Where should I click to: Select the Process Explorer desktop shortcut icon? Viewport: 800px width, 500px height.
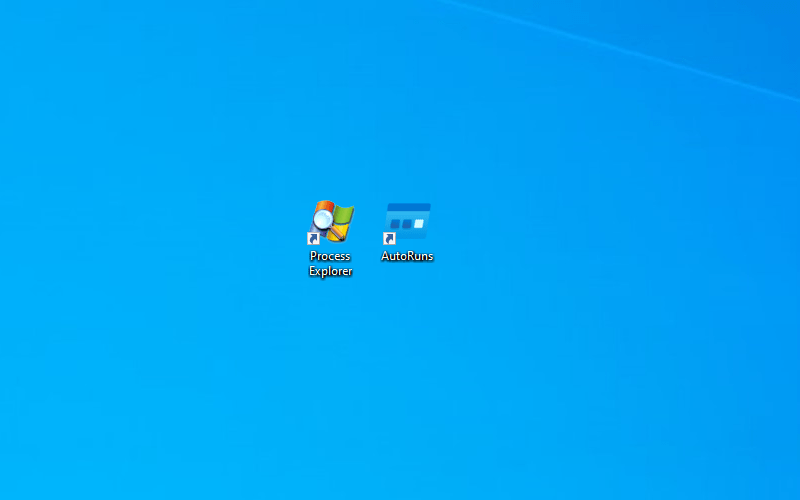(x=331, y=222)
